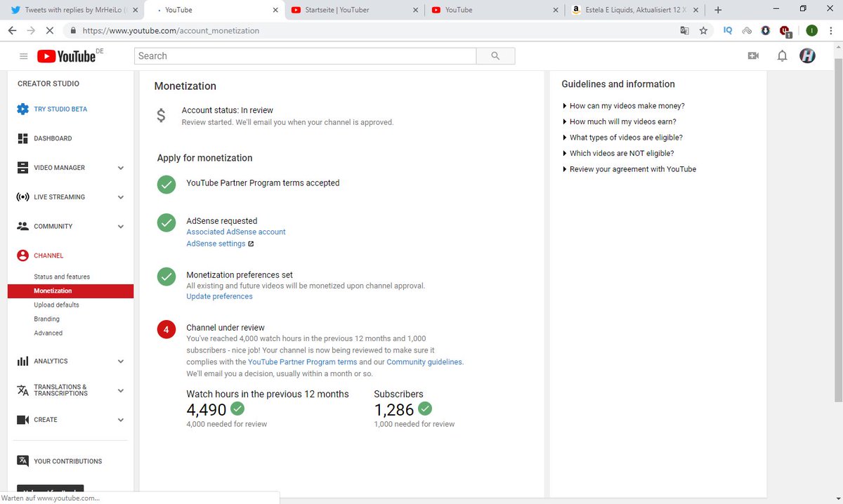Open Upload defaults submenu item
This screenshot has width=843, height=504.
[x=56, y=305]
